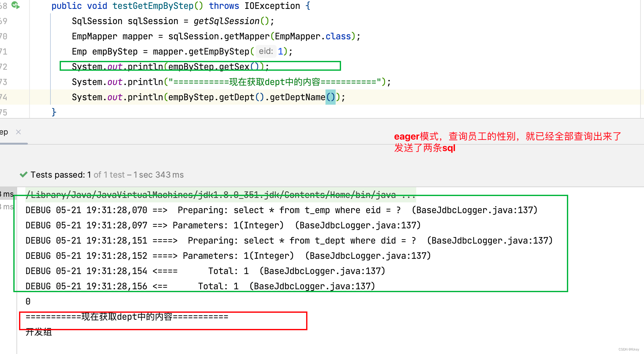Click the Tests passed status text

[x=107, y=175]
